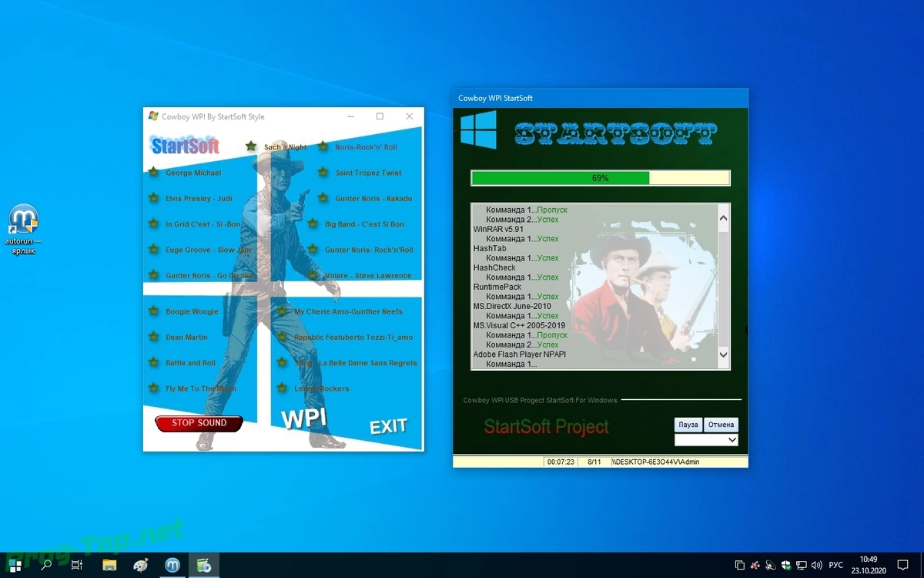Click the star next to Rattle and Roll
The image size is (924, 578).
(153, 363)
